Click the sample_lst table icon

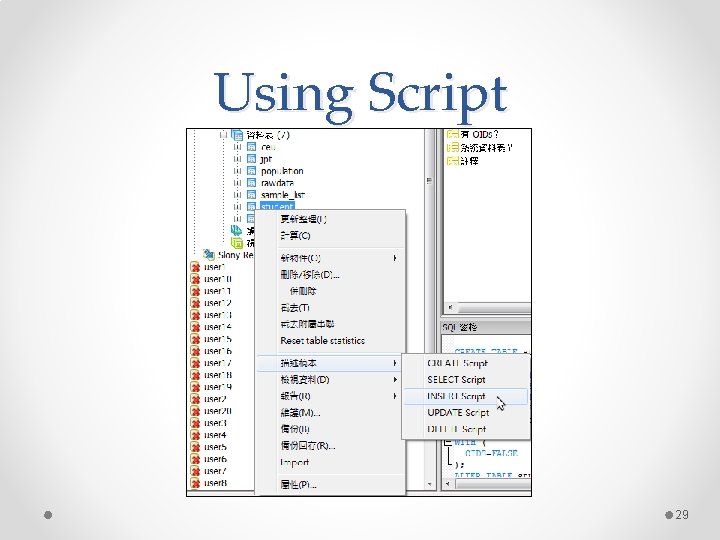[251, 195]
